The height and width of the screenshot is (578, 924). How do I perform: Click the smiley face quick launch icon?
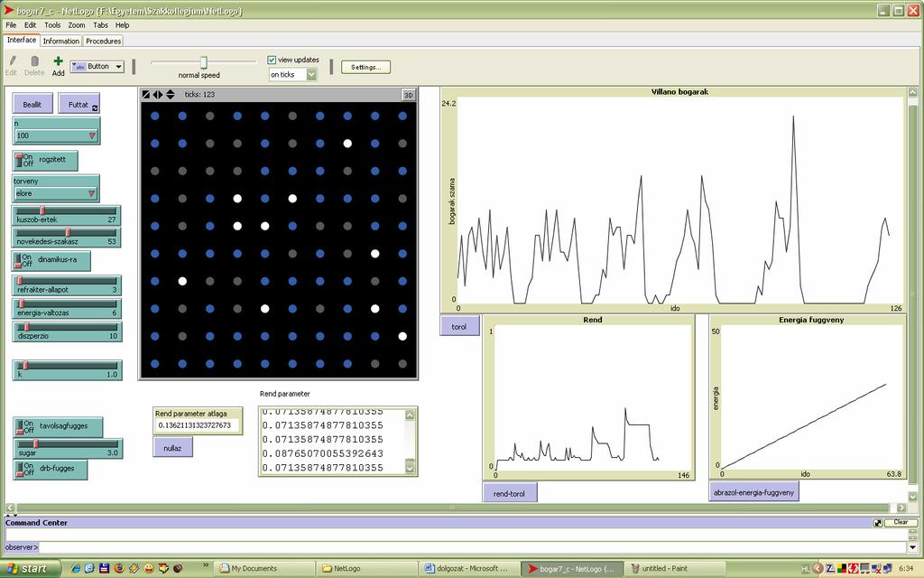click(149, 569)
